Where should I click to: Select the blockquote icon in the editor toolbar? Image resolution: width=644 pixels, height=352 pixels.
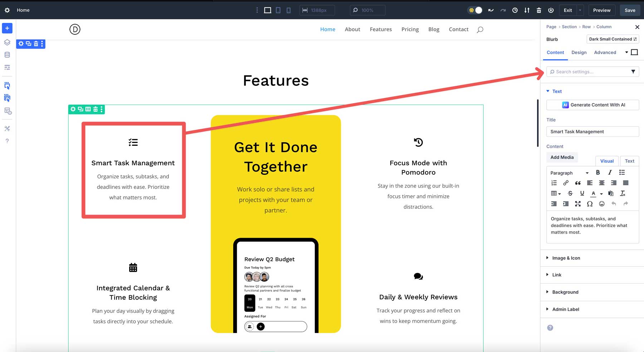tap(578, 183)
